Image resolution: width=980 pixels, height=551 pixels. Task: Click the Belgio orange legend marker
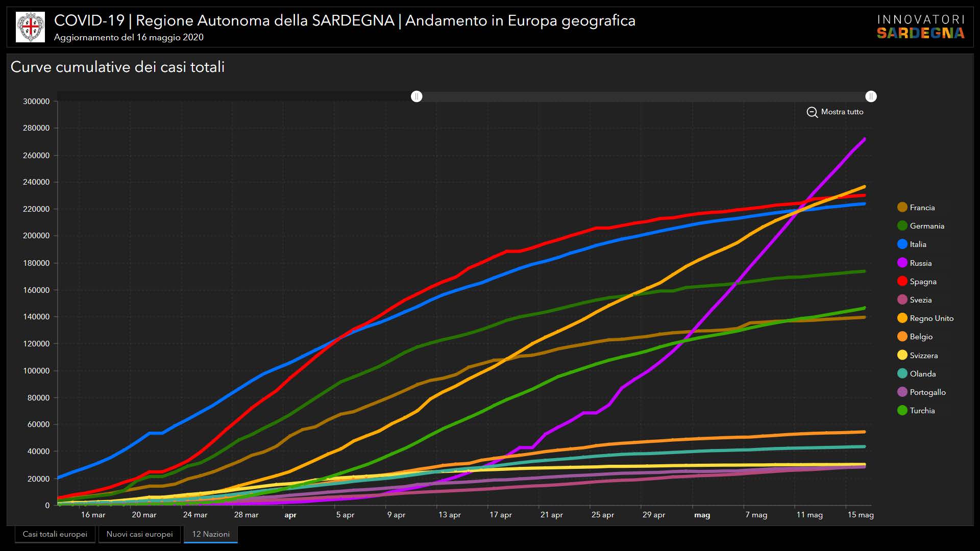[902, 337]
